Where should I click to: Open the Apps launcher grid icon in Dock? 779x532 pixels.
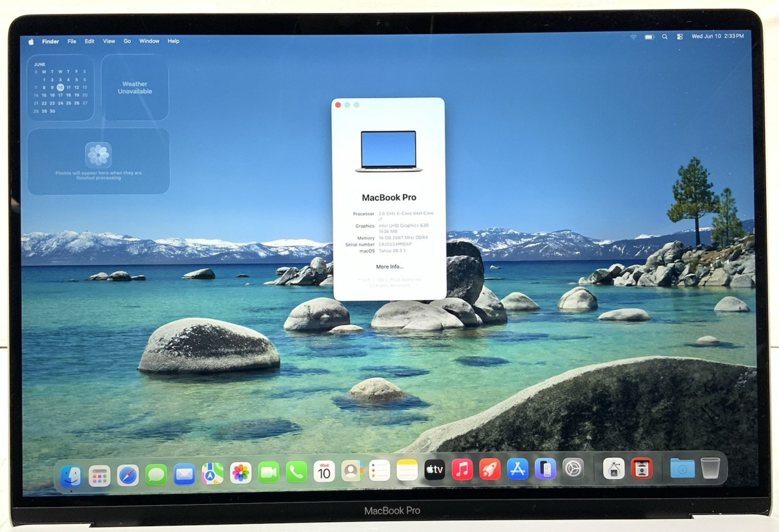[x=99, y=475]
